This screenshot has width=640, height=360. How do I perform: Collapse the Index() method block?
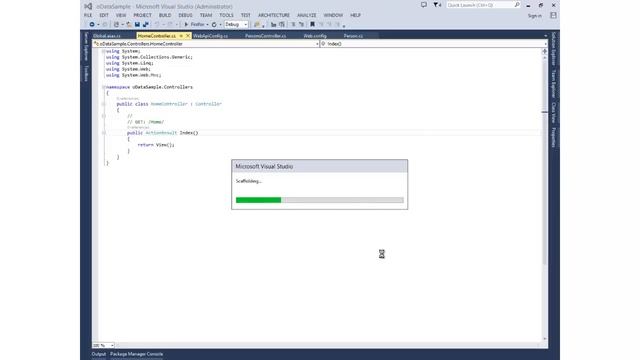[x=104, y=133]
